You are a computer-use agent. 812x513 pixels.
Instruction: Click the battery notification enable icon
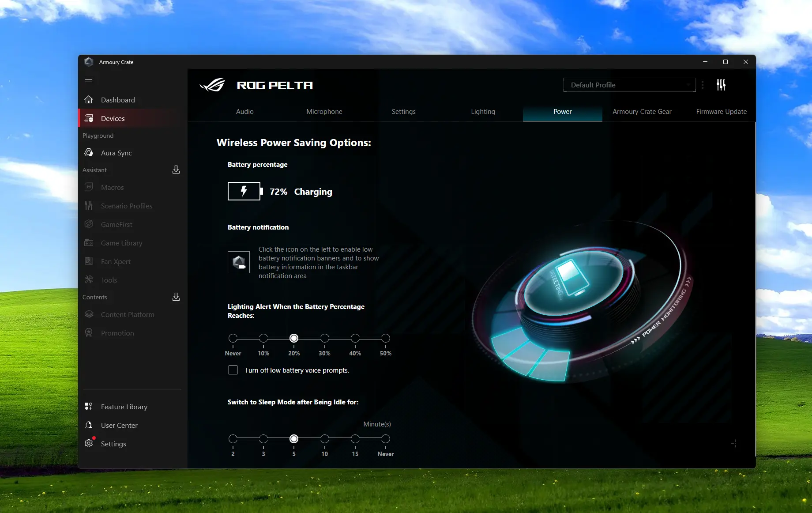[x=239, y=262]
